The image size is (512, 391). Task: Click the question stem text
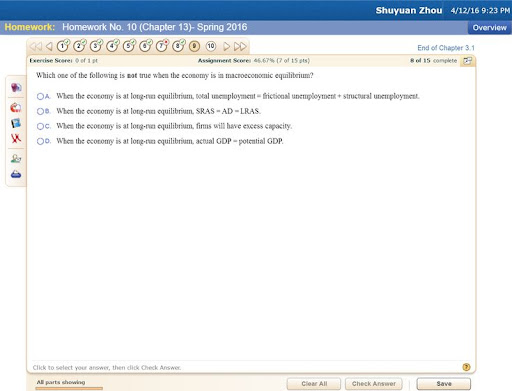(175, 75)
